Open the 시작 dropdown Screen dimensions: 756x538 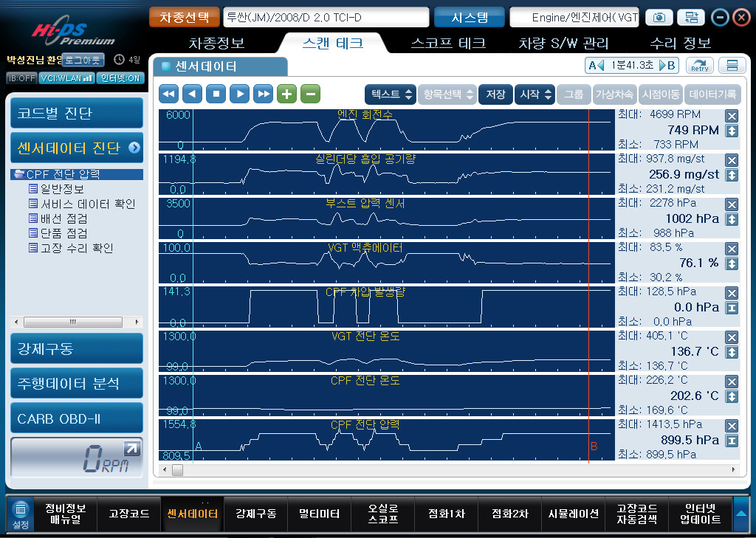535,94
